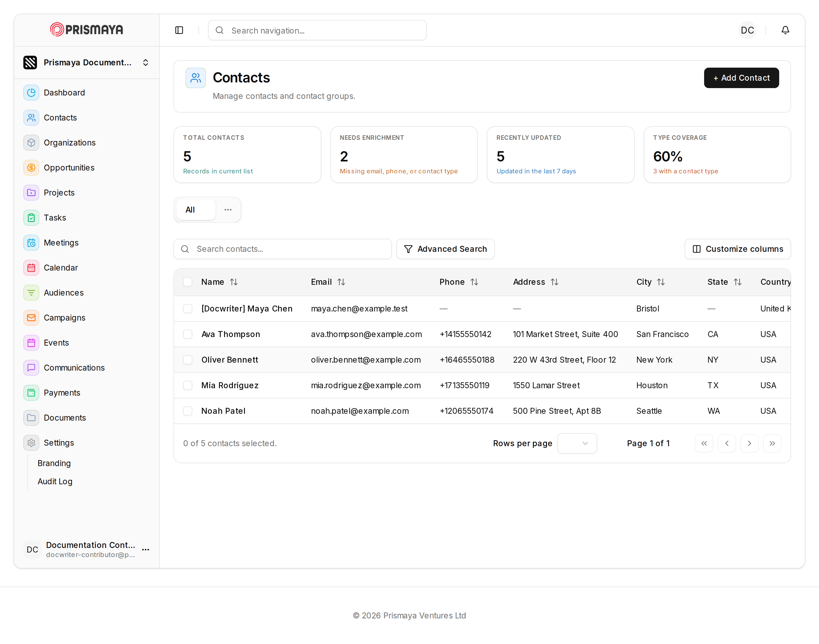Click the San Francisco city cell
Screen dimensions: 819x644
(662, 335)
